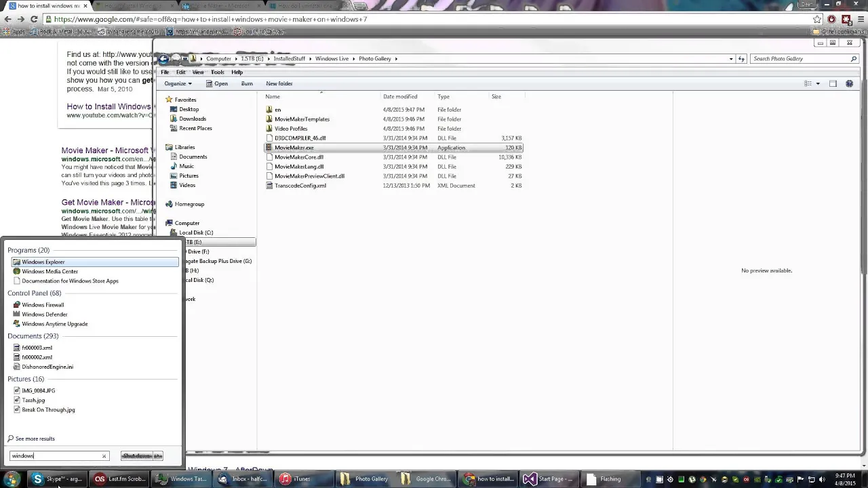Switch to Visual Studio Start Page taskbar button

(x=549, y=479)
